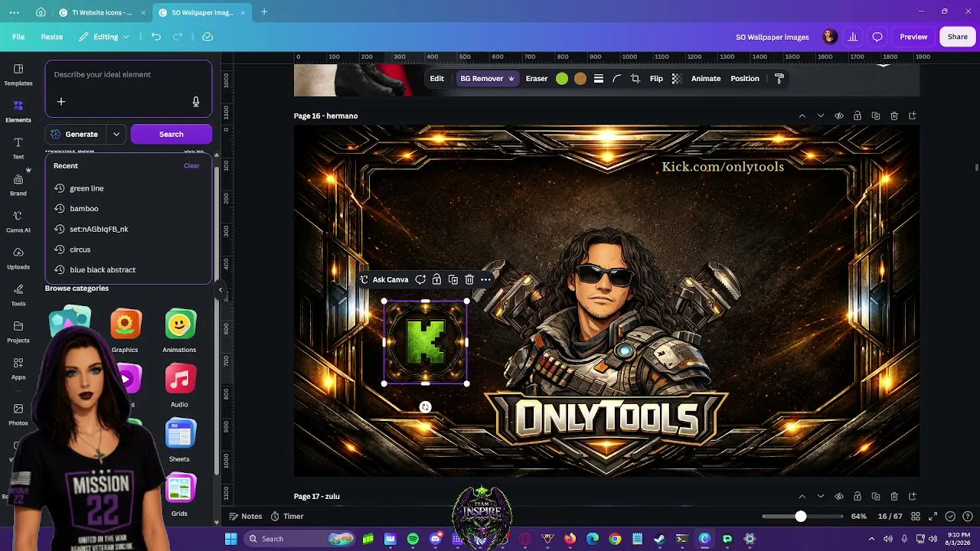980x551 pixels.
Task: Clear recent searches
Action: (x=191, y=166)
